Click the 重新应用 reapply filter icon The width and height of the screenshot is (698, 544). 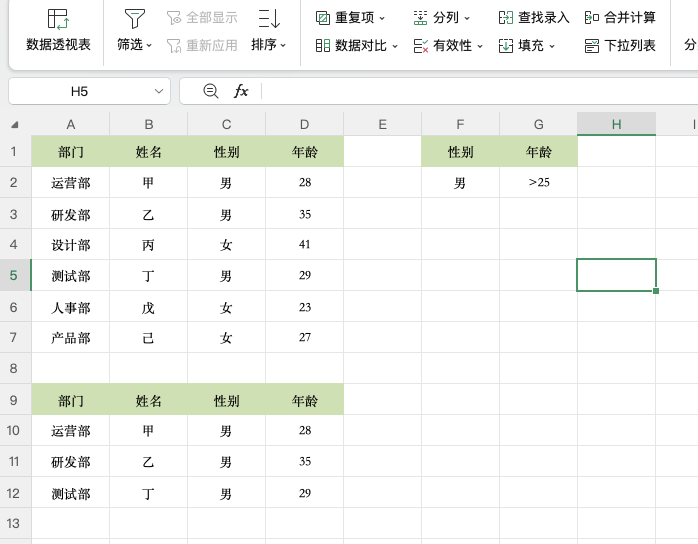(x=174, y=46)
